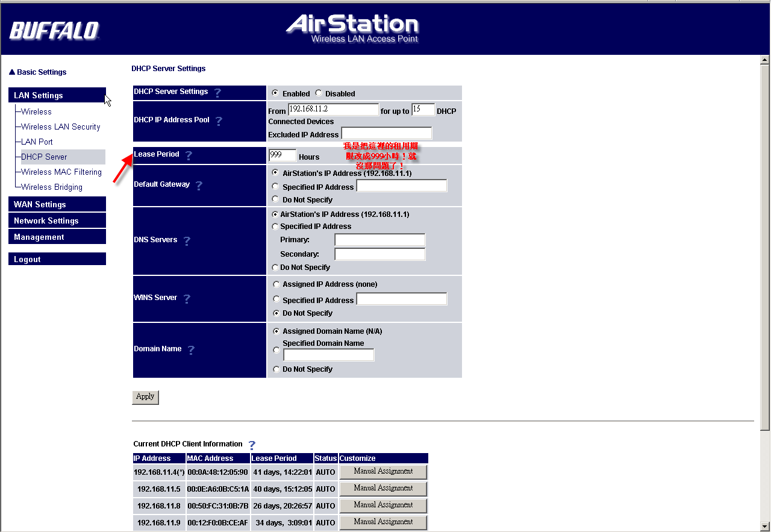Manual Assignment for 192.168.11.8
The width and height of the screenshot is (771, 532).
point(383,505)
